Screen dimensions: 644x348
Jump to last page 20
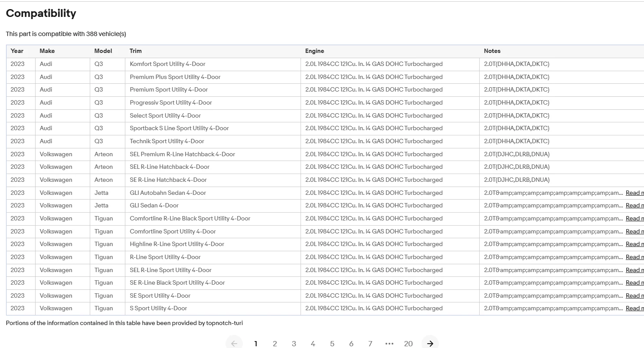[x=408, y=344]
